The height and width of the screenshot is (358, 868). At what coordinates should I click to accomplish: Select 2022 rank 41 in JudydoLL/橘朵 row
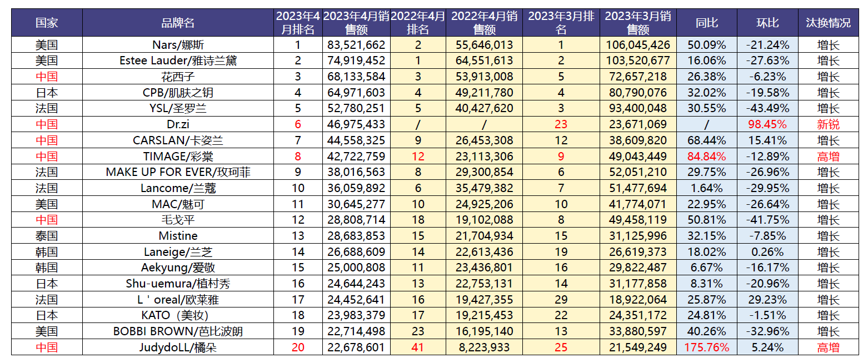pyautogui.click(x=418, y=348)
